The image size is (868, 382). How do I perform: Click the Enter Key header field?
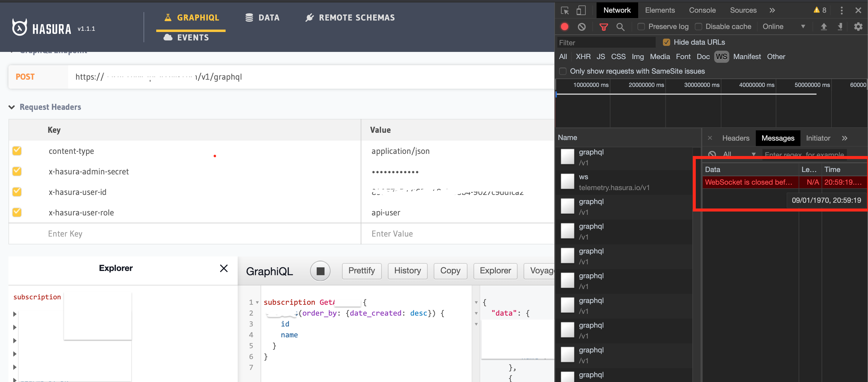[185, 234]
